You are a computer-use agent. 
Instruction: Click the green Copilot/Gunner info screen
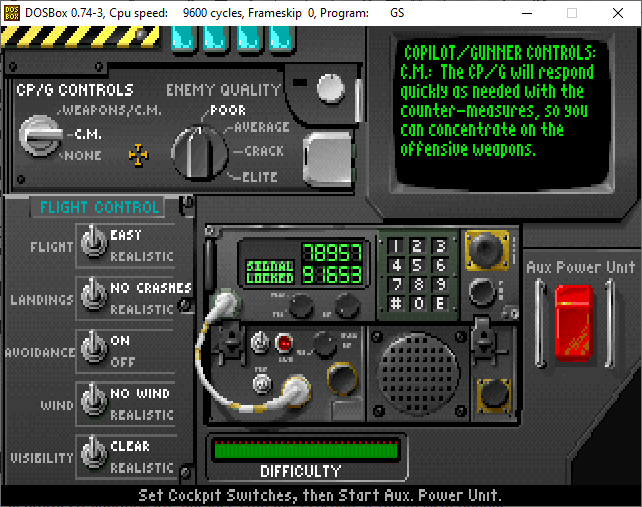click(x=502, y=114)
